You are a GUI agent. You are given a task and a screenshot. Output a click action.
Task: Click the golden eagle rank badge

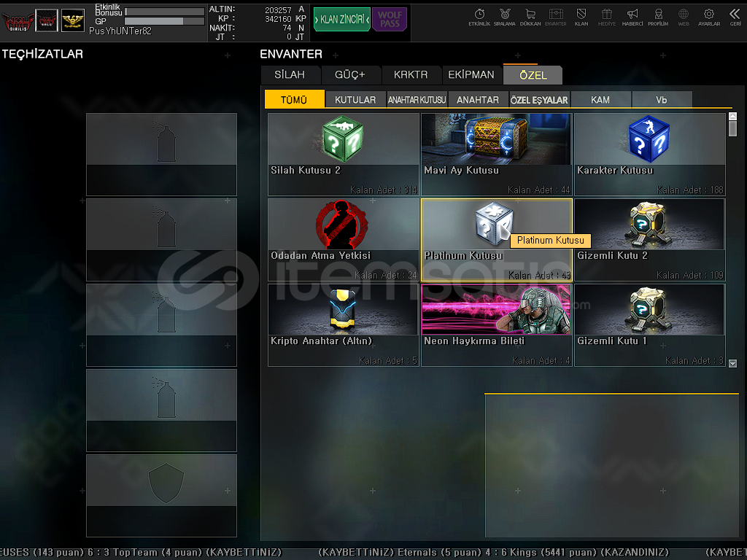(73, 21)
